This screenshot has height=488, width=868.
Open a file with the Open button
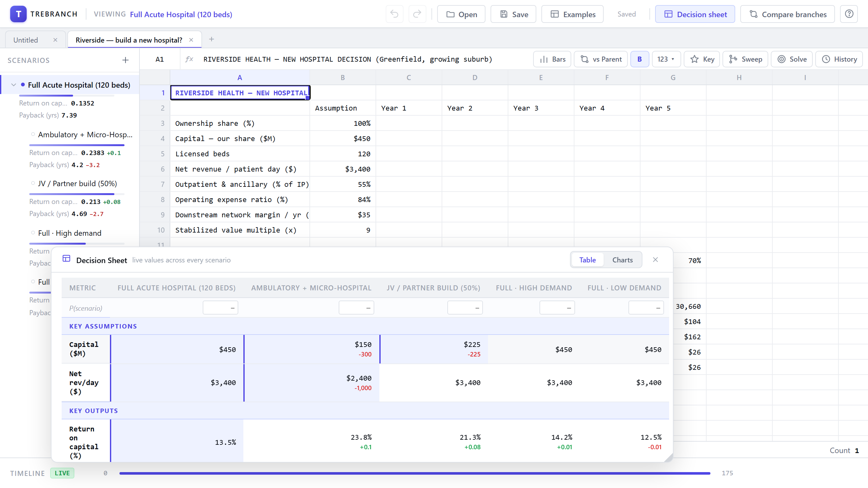click(461, 14)
